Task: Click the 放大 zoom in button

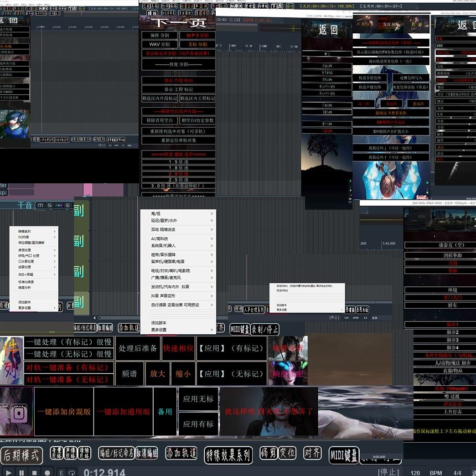Action: point(157,374)
